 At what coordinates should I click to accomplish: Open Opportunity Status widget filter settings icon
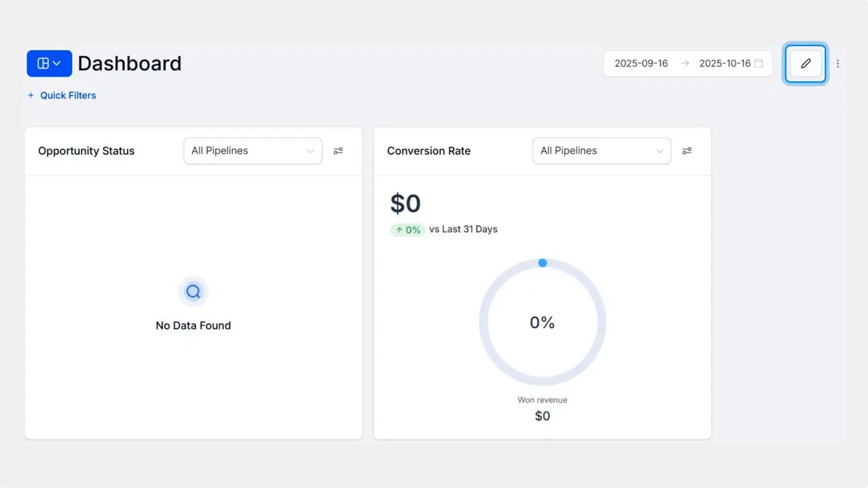point(338,151)
